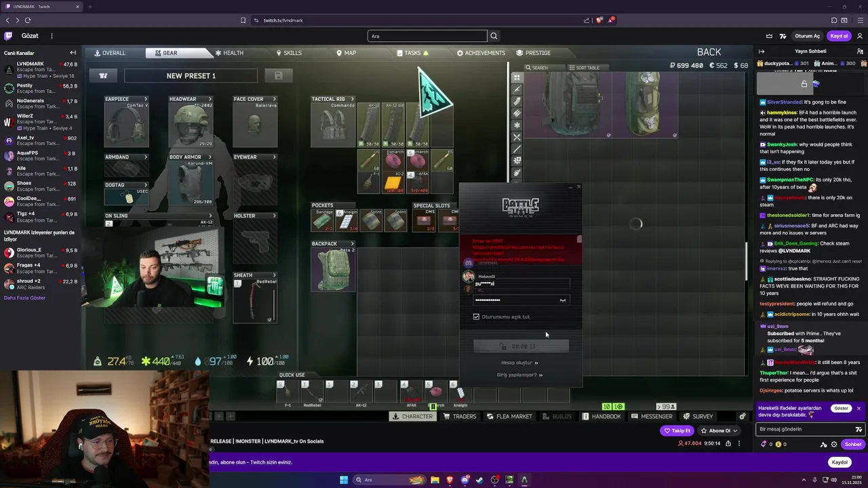Open the OVERALL tab in Tarkov

click(x=109, y=53)
